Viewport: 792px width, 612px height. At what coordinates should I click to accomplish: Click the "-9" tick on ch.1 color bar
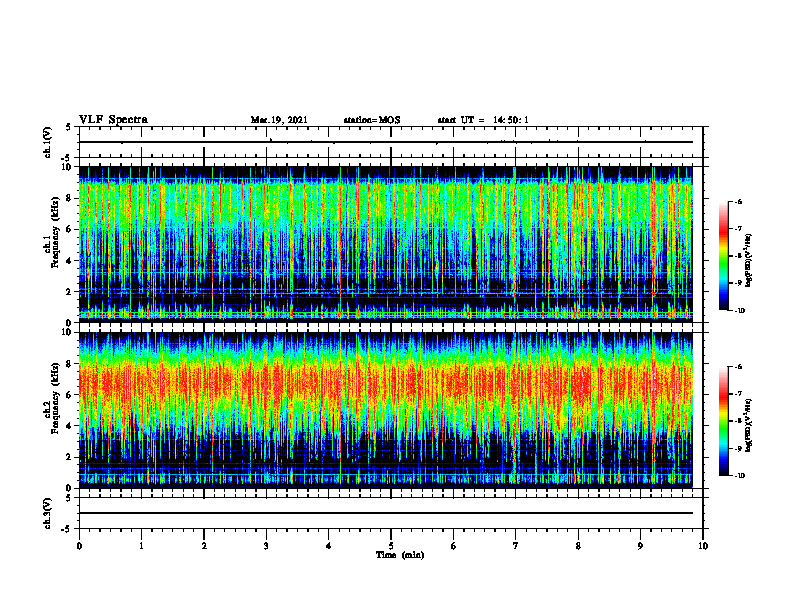pyautogui.click(x=738, y=283)
